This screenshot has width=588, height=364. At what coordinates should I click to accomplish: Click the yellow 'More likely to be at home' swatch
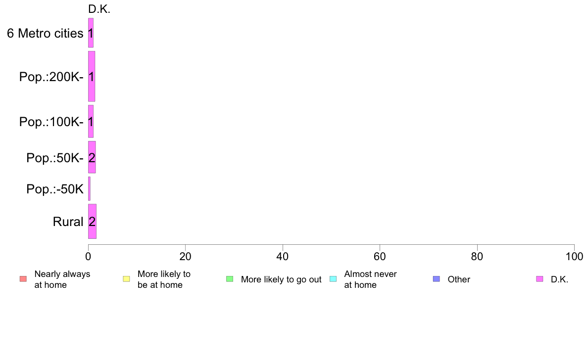tap(126, 279)
